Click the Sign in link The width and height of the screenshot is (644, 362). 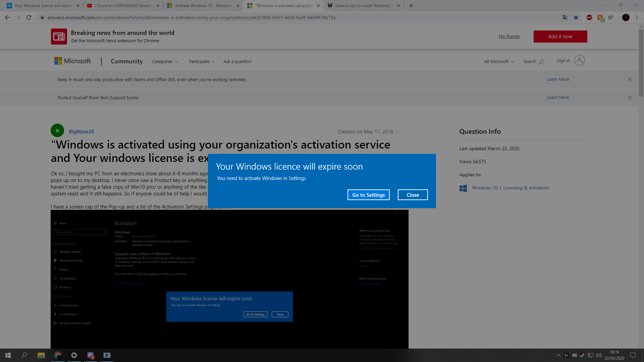tap(563, 61)
